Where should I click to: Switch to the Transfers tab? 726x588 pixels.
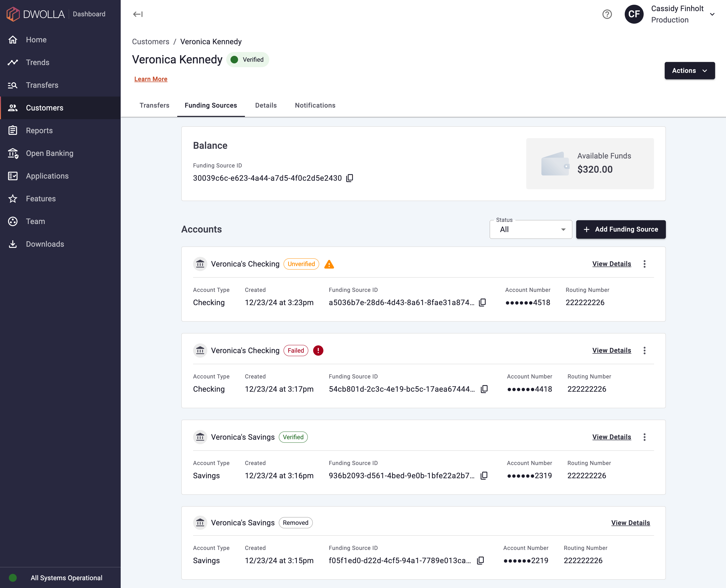coord(155,105)
